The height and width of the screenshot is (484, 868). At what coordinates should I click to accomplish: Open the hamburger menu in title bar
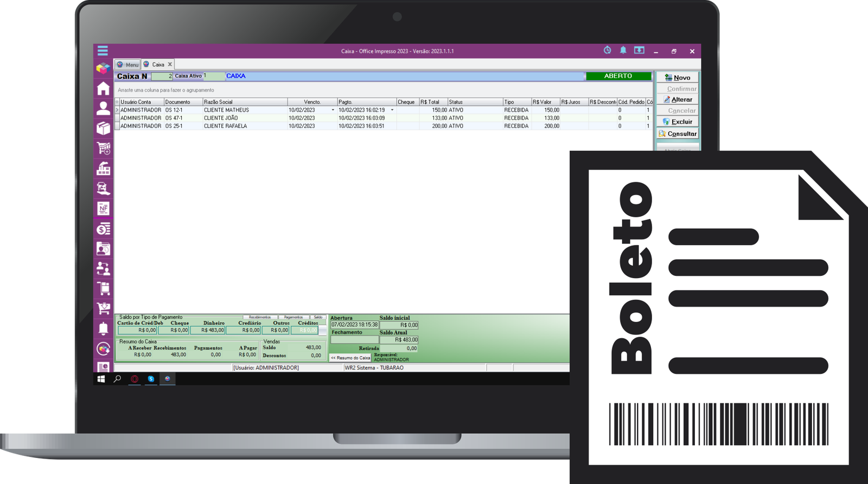coord(103,51)
